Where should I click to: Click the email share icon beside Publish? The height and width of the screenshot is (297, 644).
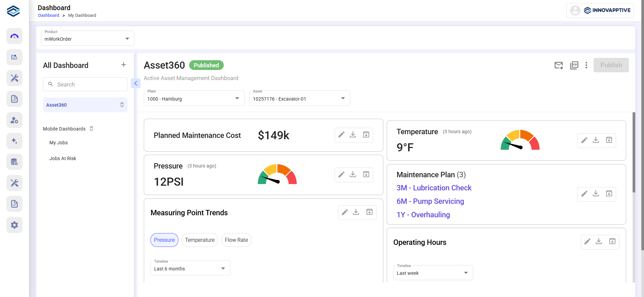[x=558, y=65]
